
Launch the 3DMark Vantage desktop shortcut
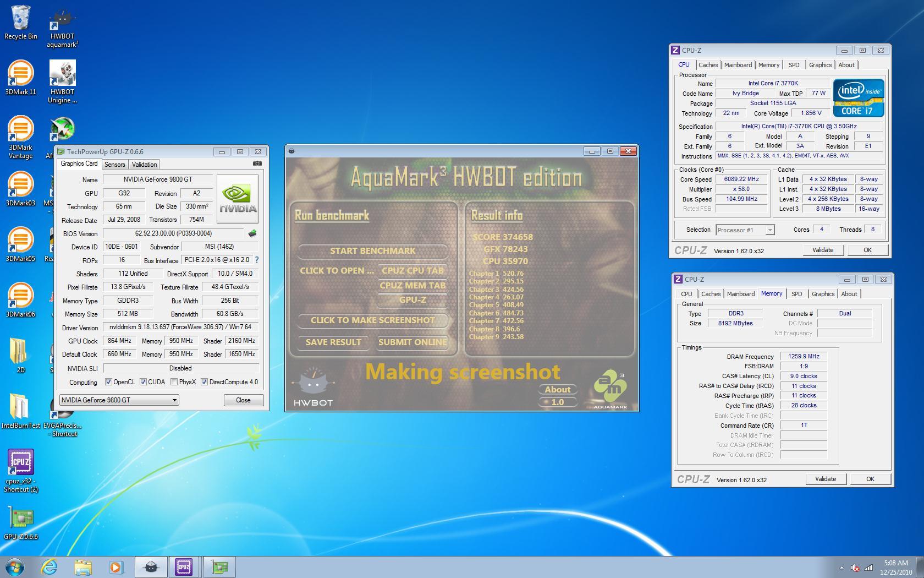coord(20,137)
